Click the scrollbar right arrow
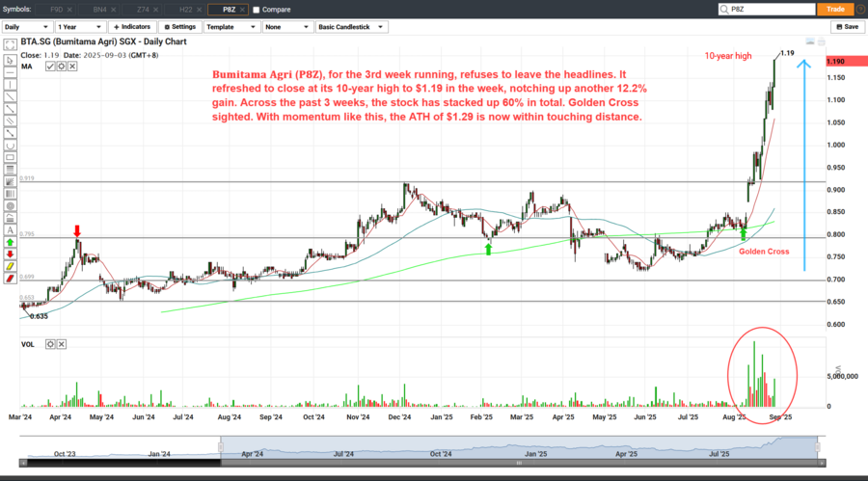Viewport: 868px width, 481px height. pos(822,463)
